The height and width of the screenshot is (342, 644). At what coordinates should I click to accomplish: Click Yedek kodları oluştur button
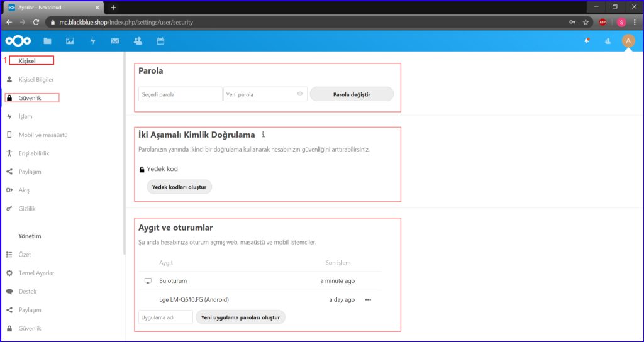click(x=179, y=187)
